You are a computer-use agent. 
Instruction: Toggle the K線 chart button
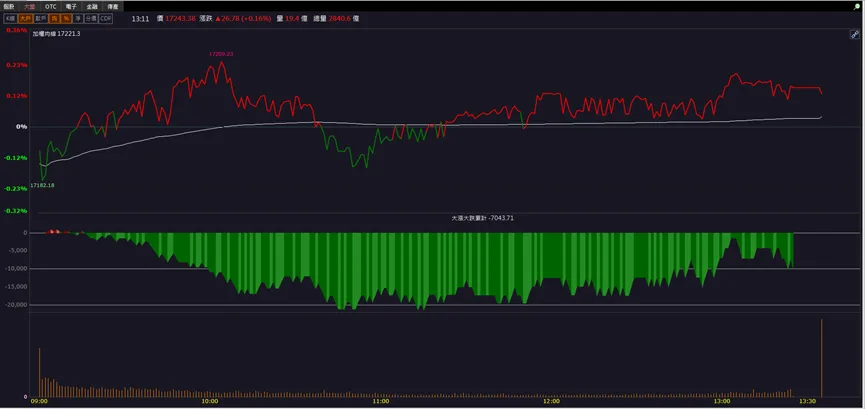pos(10,19)
